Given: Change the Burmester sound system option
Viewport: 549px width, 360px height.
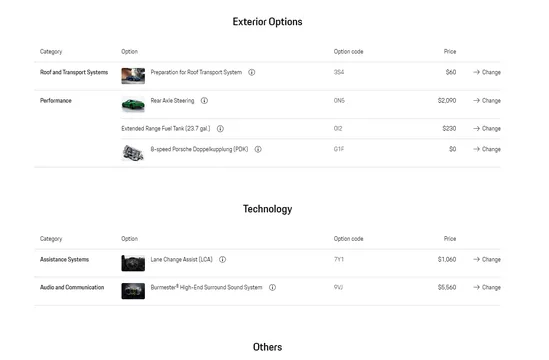Looking at the screenshot, I should pos(487,288).
